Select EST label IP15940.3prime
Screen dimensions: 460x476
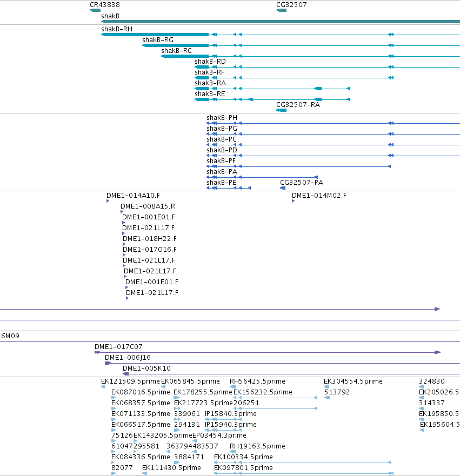tap(230, 425)
